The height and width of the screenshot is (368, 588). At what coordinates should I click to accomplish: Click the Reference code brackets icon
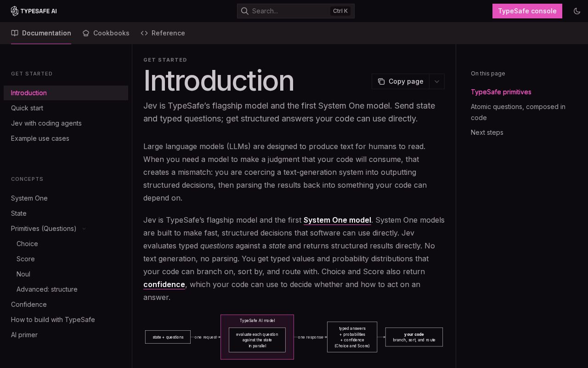pos(144,33)
